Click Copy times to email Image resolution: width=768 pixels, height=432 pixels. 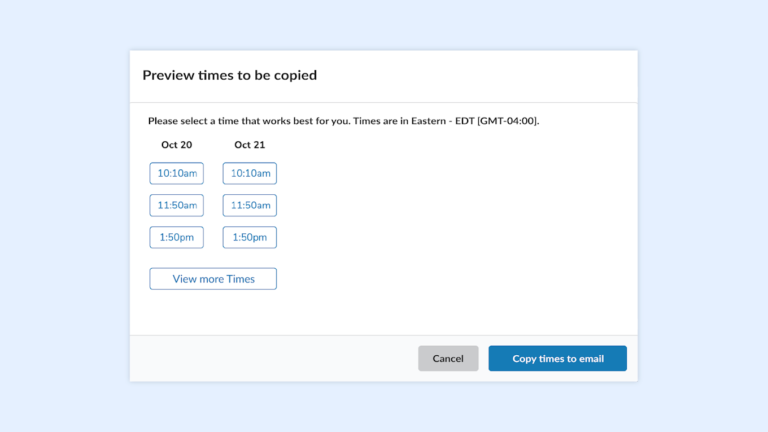click(557, 359)
